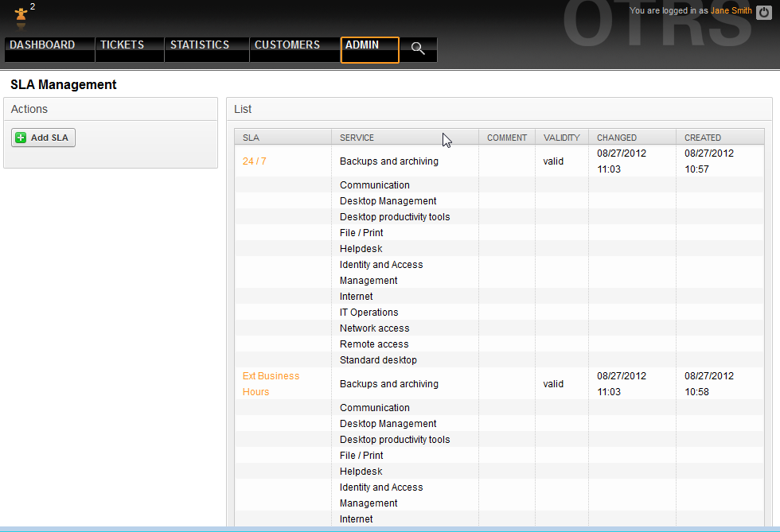Sort the list by CHANGED date
The image size is (780, 532).
(617, 137)
